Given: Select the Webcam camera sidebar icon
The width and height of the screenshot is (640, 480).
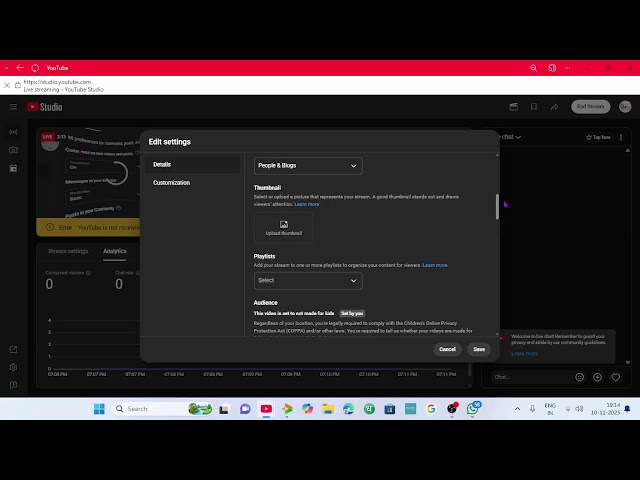Looking at the screenshot, I should [13, 150].
